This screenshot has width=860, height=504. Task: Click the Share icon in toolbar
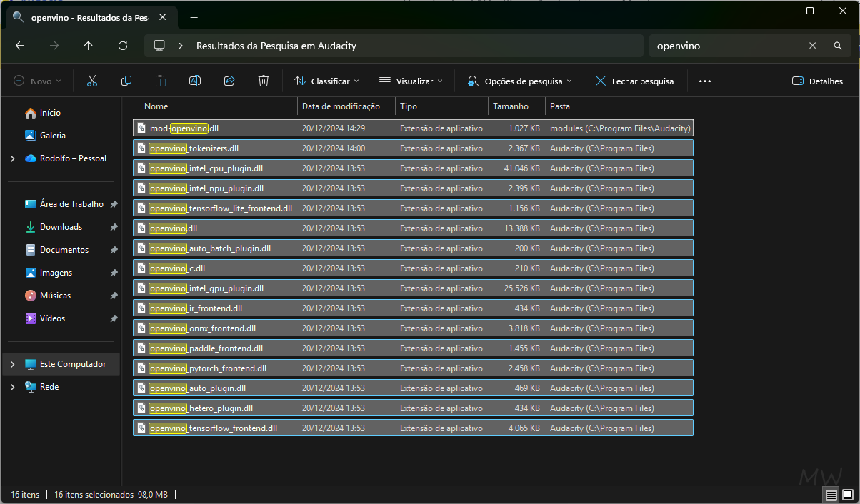click(x=229, y=81)
